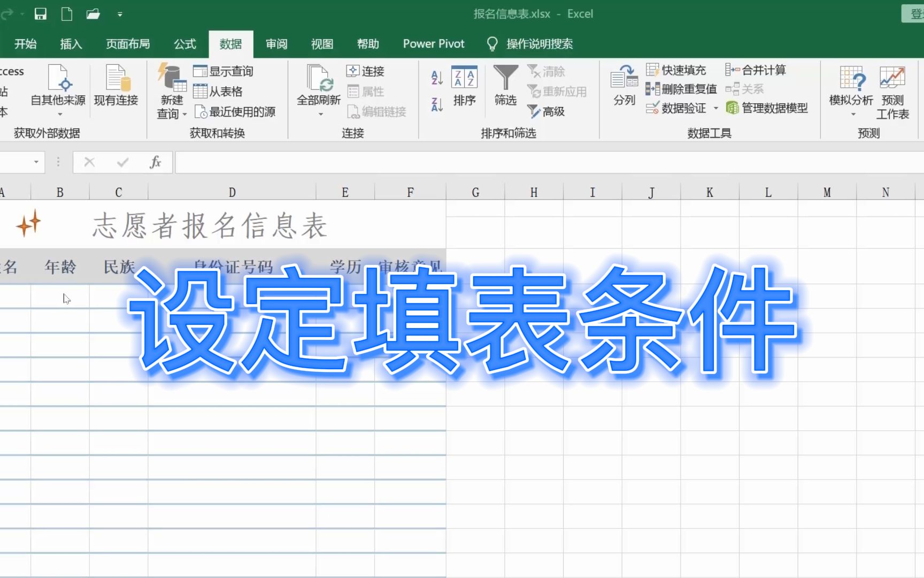Open file via quick access folder icon
The width and height of the screenshot is (924, 578).
click(93, 14)
